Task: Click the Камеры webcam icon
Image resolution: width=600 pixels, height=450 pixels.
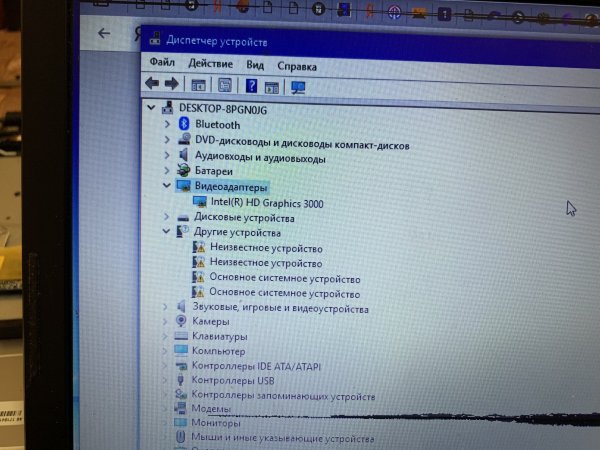Action: tap(181, 322)
